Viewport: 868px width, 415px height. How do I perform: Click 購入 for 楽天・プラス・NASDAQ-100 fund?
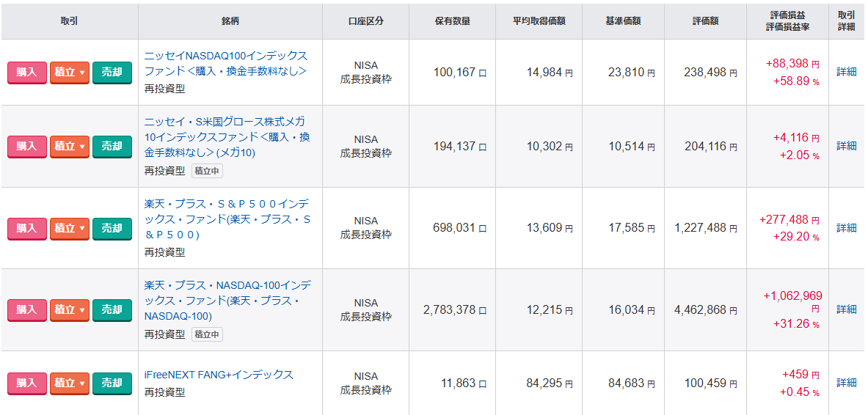point(27,310)
